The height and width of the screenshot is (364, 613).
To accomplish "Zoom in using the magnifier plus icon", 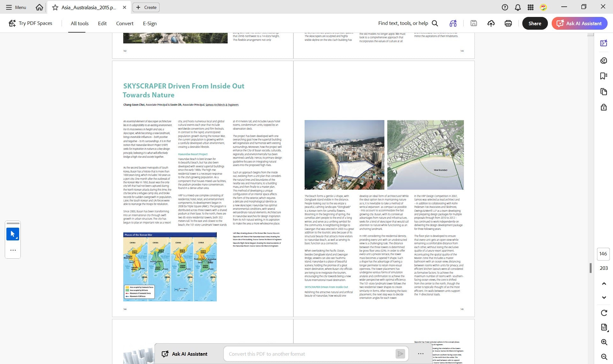I will (x=604, y=342).
